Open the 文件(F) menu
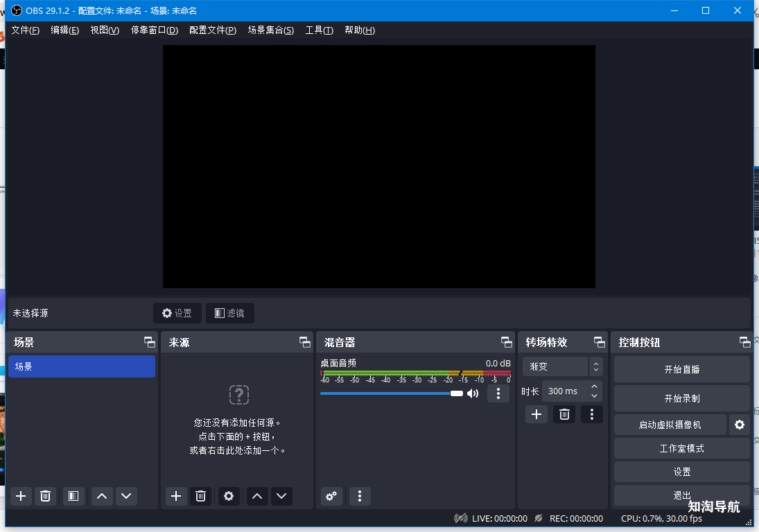 [25, 30]
